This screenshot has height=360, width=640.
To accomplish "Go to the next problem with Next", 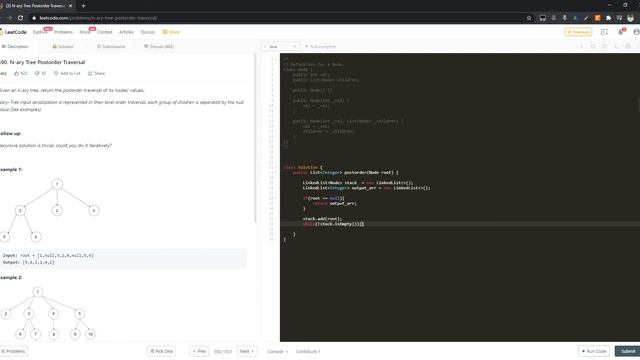I will pyautogui.click(x=247, y=351).
